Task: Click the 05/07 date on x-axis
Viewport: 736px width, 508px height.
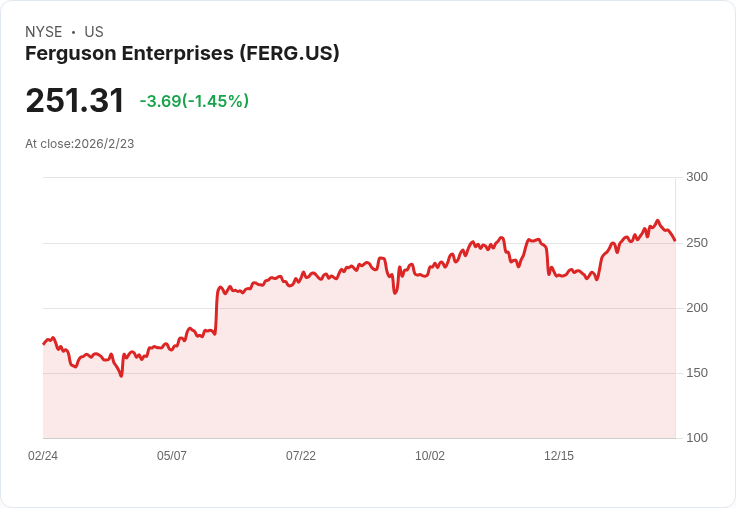Action: coord(172,456)
